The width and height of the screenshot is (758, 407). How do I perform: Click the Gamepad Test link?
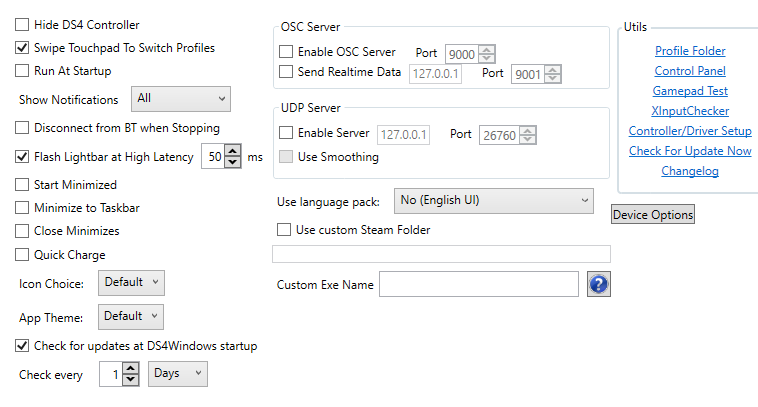(690, 91)
